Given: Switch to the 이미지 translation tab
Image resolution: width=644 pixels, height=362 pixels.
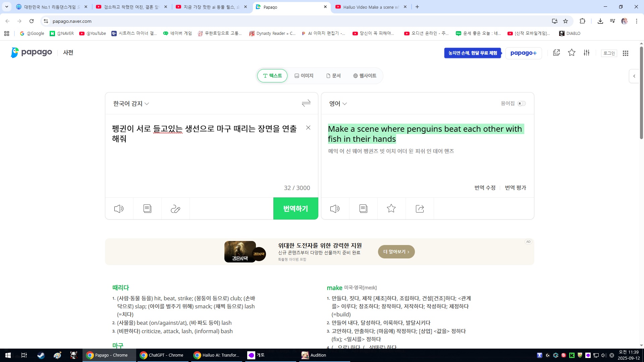Looking at the screenshot, I should pos(304,76).
